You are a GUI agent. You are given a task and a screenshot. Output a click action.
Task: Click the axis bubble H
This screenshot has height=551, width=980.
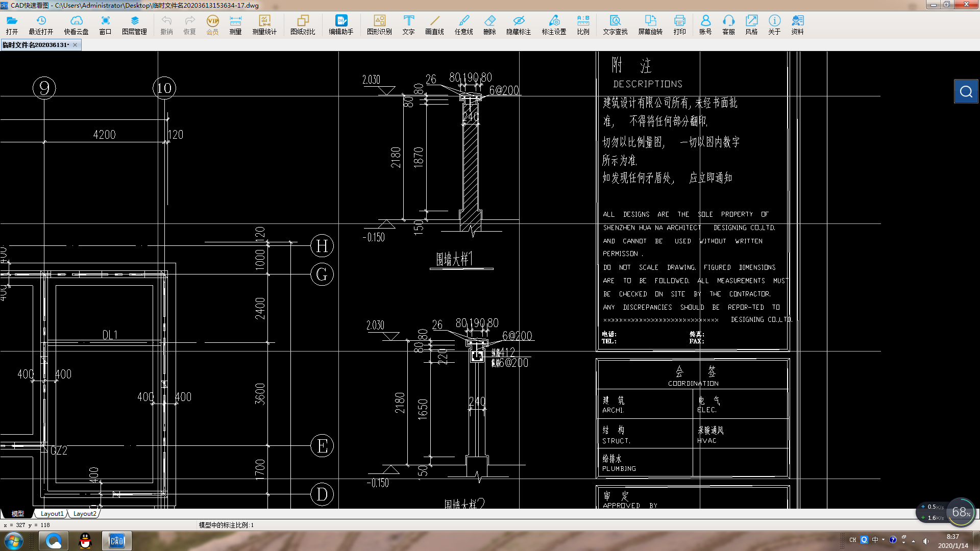click(322, 246)
